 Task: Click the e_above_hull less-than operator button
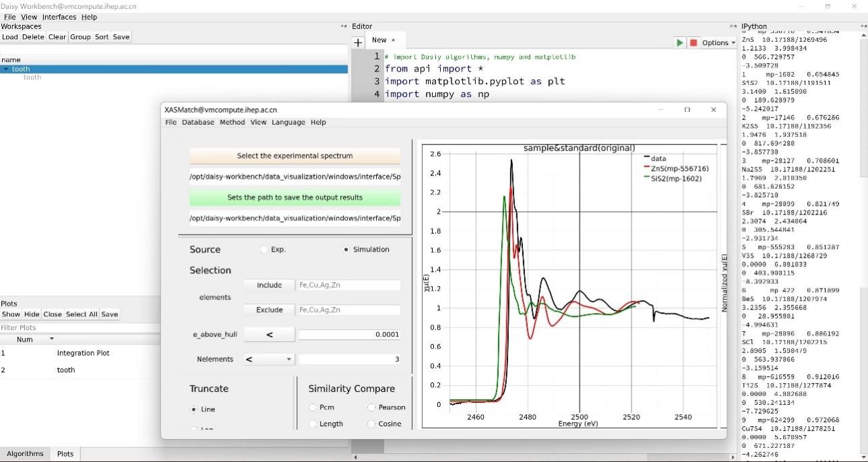tap(269, 335)
